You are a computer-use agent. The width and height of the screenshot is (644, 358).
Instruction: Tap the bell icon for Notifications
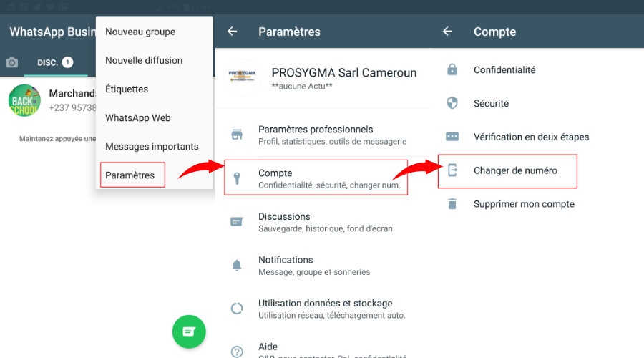(x=237, y=265)
